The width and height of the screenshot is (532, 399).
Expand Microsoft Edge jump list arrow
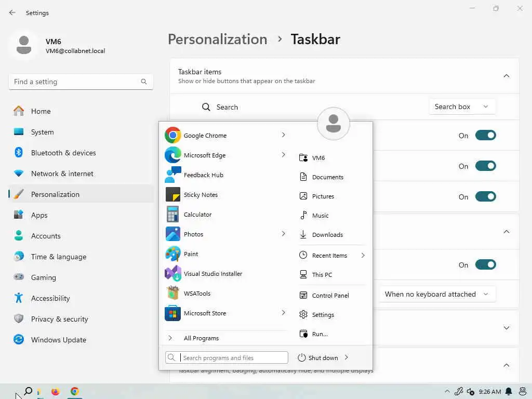pyautogui.click(x=283, y=155)
